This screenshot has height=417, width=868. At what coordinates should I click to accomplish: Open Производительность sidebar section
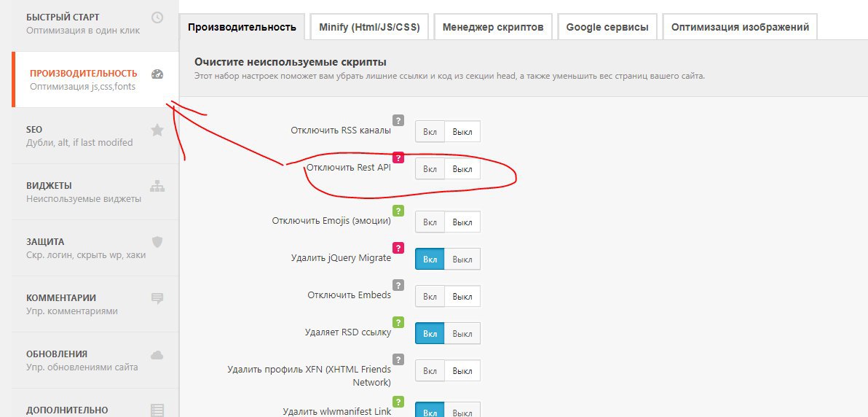[95, 79]
